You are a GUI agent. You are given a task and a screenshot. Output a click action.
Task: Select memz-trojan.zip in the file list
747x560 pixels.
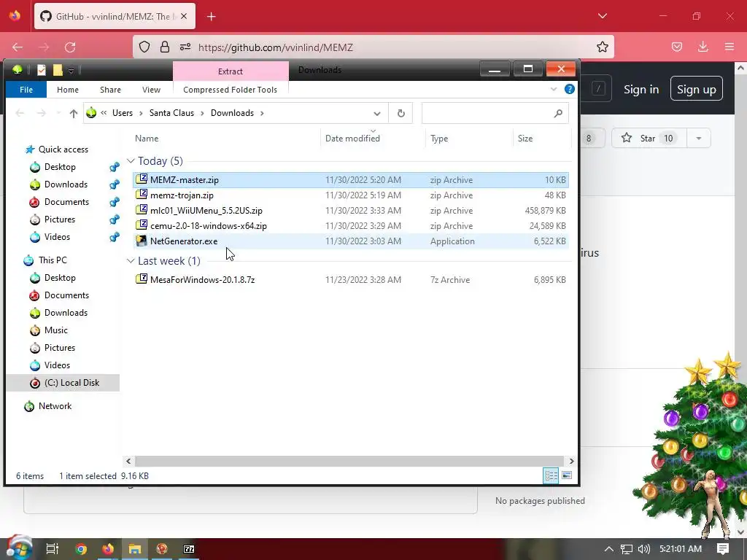[351, 195]
